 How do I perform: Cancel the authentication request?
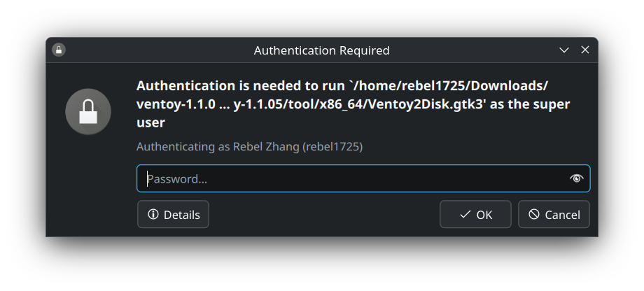[554, 214]
